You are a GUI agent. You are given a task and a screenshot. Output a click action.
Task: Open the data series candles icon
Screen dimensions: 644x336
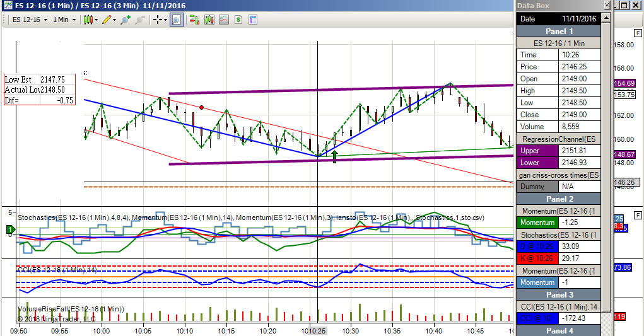pos(209,20)
